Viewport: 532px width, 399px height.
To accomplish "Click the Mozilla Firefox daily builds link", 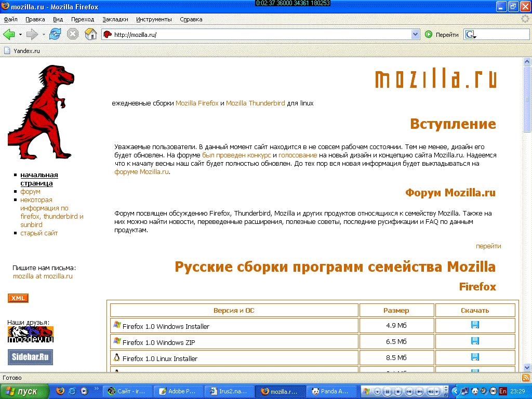I will [197, 103].
